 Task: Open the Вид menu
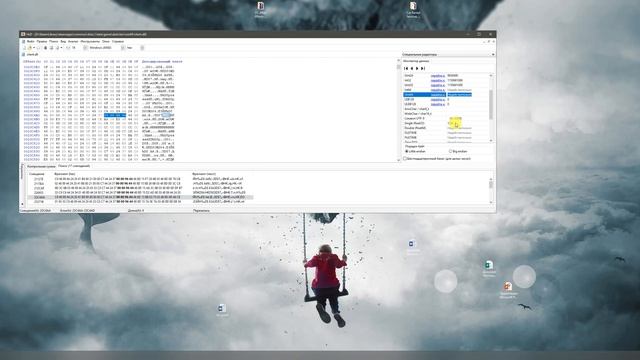point(63,42)
